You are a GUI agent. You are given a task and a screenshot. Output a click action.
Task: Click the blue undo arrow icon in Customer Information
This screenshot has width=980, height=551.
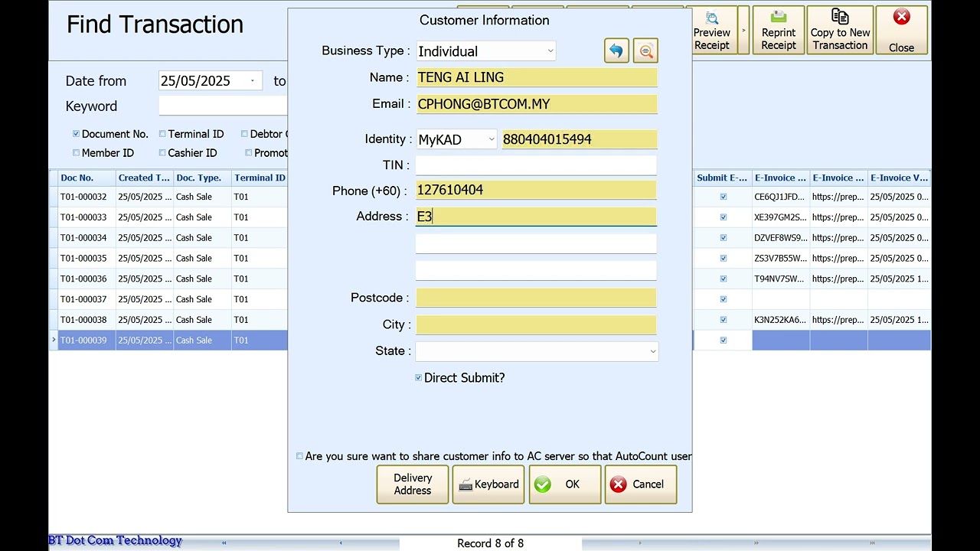pyautogui.click(x=616, y=51)
